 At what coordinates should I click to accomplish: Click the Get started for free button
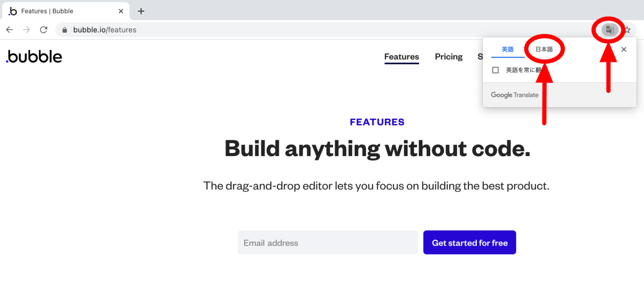pos(470,242)
